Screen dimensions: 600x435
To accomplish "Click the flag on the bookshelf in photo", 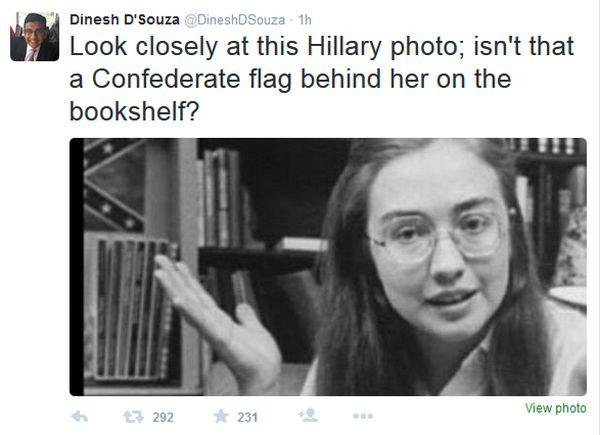I will [x=114, y=185].
